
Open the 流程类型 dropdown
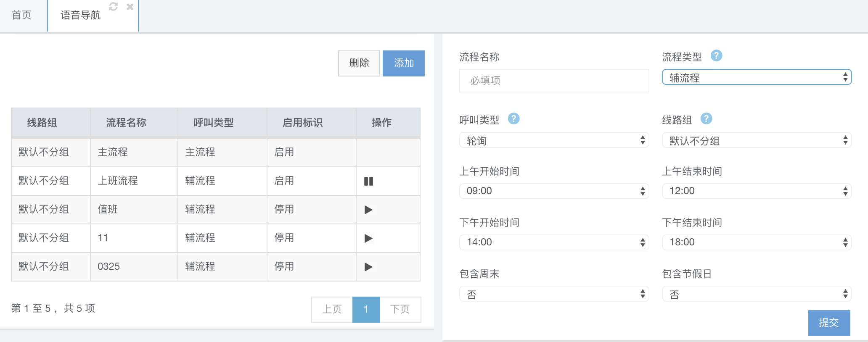757,77
